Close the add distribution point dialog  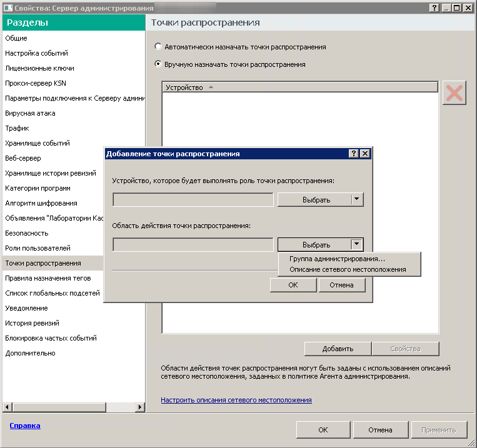(x=365, y=153)
